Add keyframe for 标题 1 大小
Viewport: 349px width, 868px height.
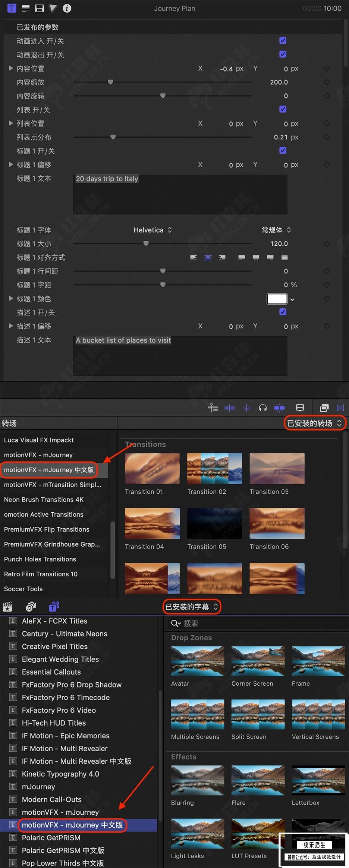327,244
